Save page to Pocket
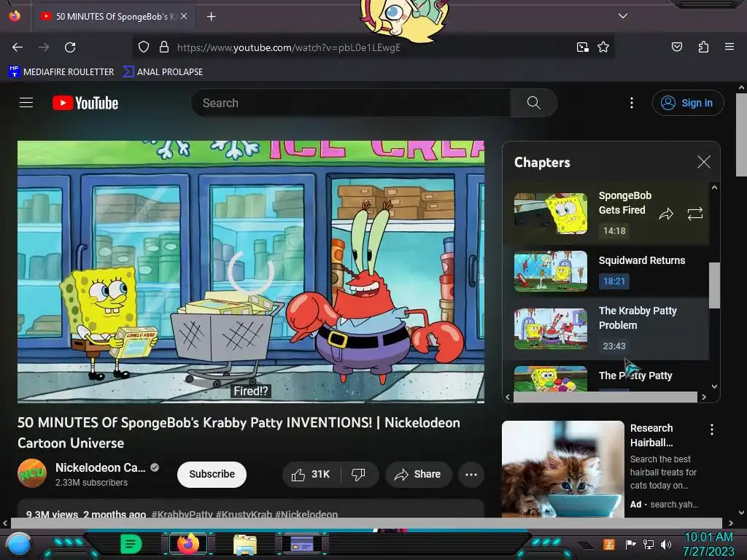747x560 pixels. pyautogui.click(x=676, y=47)
